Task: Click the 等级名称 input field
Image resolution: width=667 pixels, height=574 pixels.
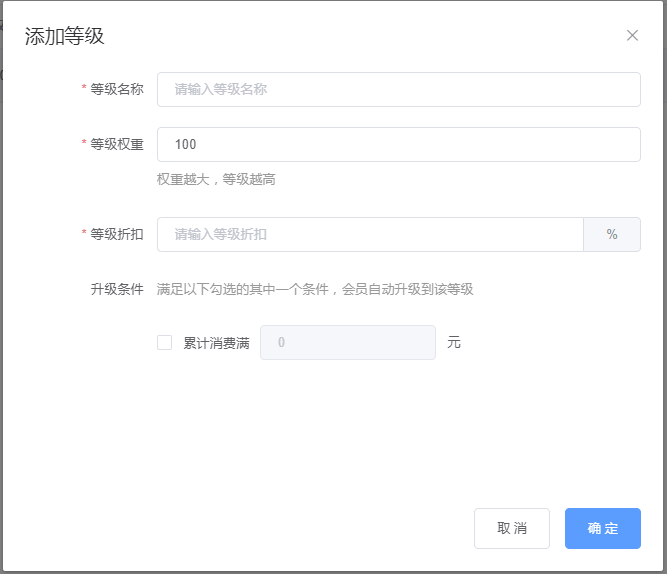Action: coord(398,89)
